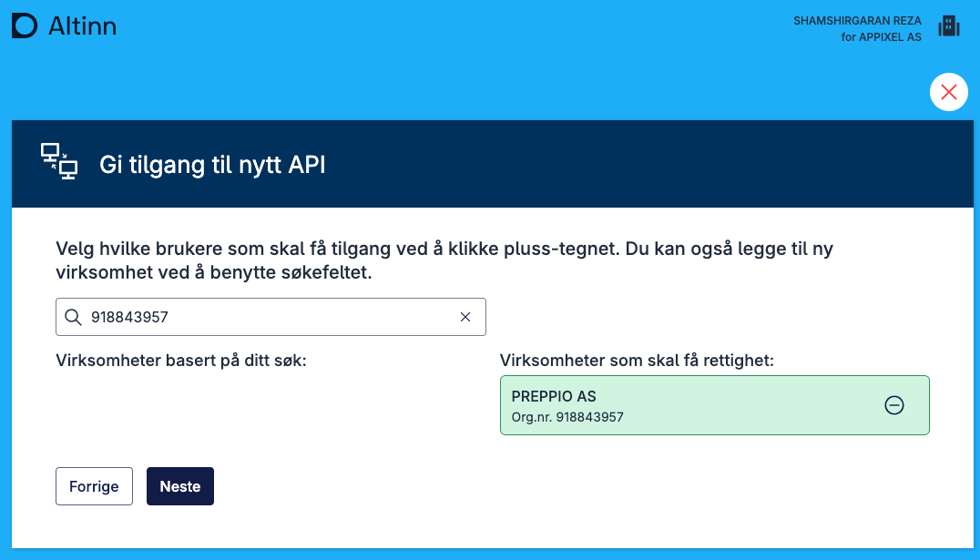Close the dialog with the red X
The width and height of the screenshot is (980, 560).
[x=948, y=92]
